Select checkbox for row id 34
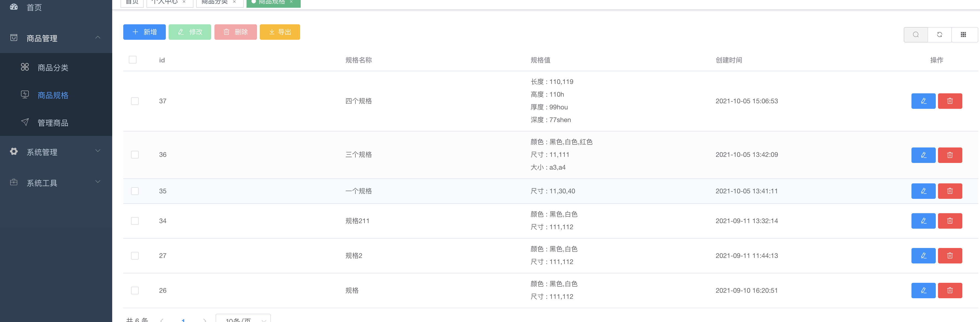 (135, 221)
